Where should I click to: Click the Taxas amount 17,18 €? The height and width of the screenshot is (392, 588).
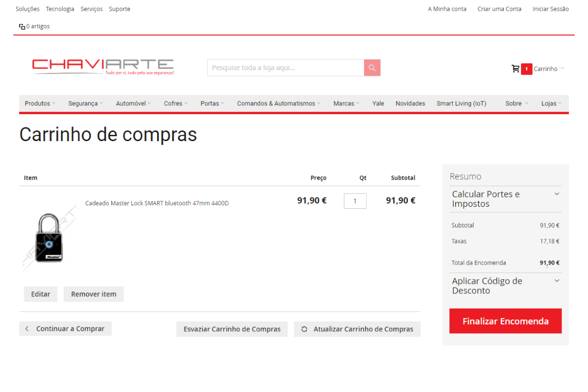coord(550,241)
